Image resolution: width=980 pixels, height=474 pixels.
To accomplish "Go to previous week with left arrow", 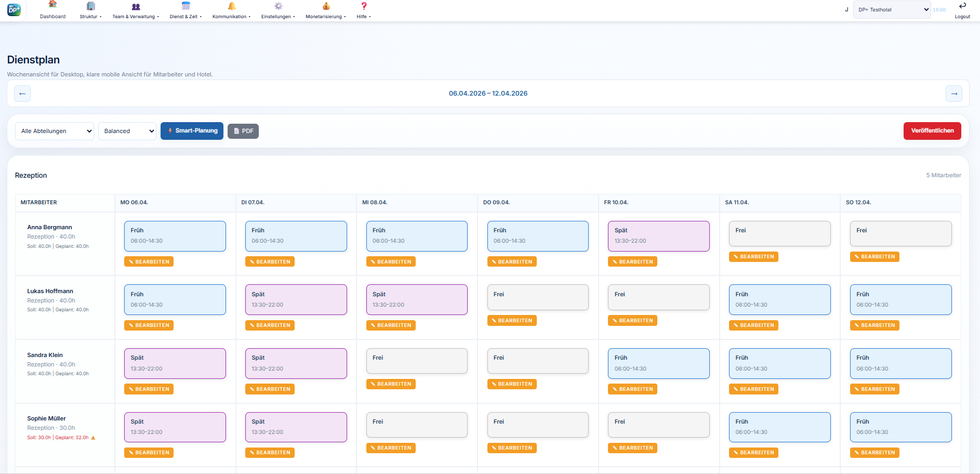I will pos(22,94).
